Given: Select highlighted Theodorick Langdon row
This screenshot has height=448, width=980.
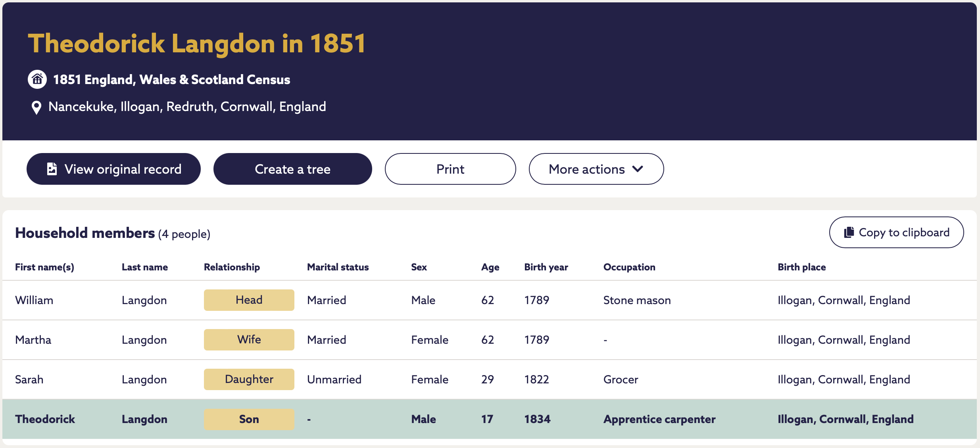Looking at the screenshot, I should (x=490, y=419).
